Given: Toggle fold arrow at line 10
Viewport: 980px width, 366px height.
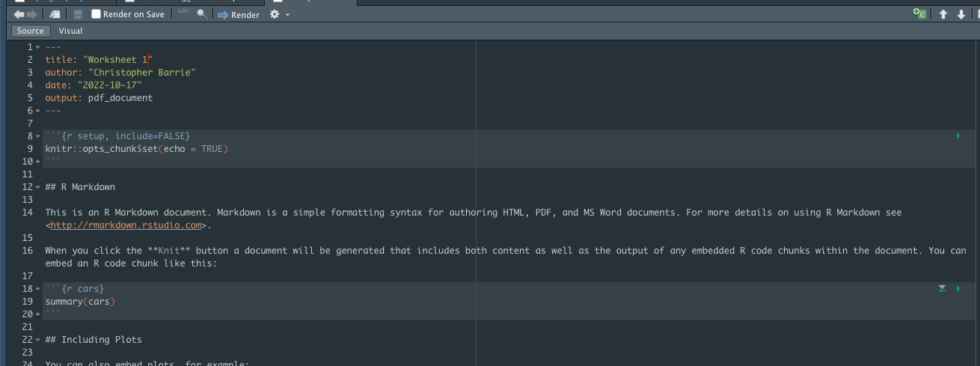Looking at the screenshot, I should [37, 162].
